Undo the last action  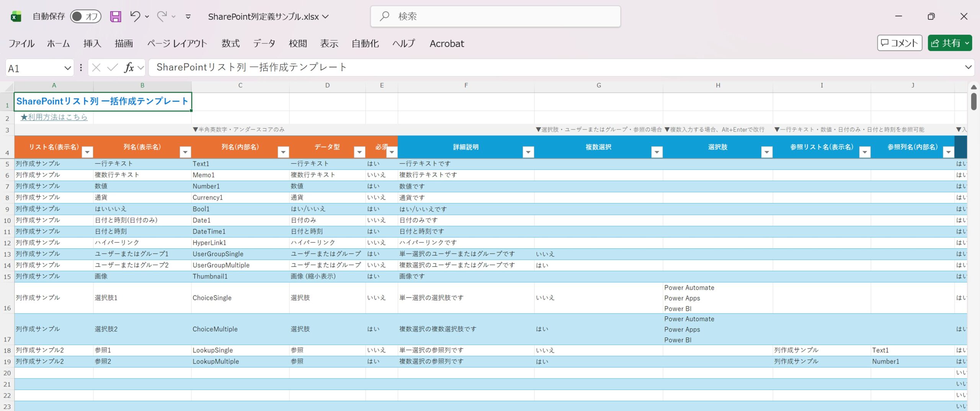[x=135, y=16]
